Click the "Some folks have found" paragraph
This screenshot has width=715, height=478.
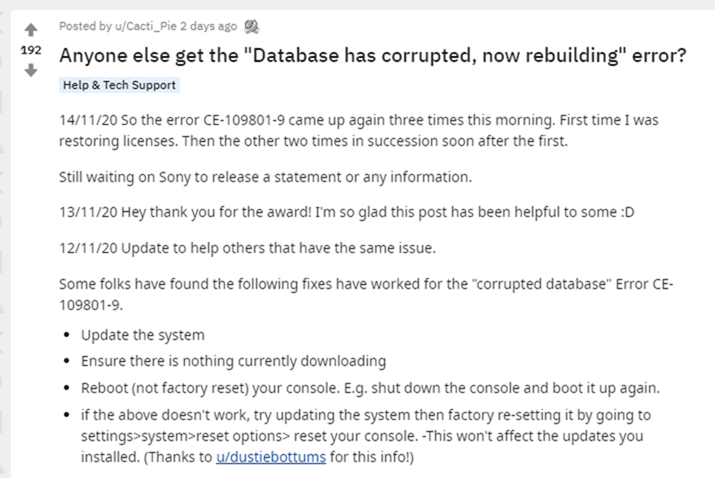point(366,294)
